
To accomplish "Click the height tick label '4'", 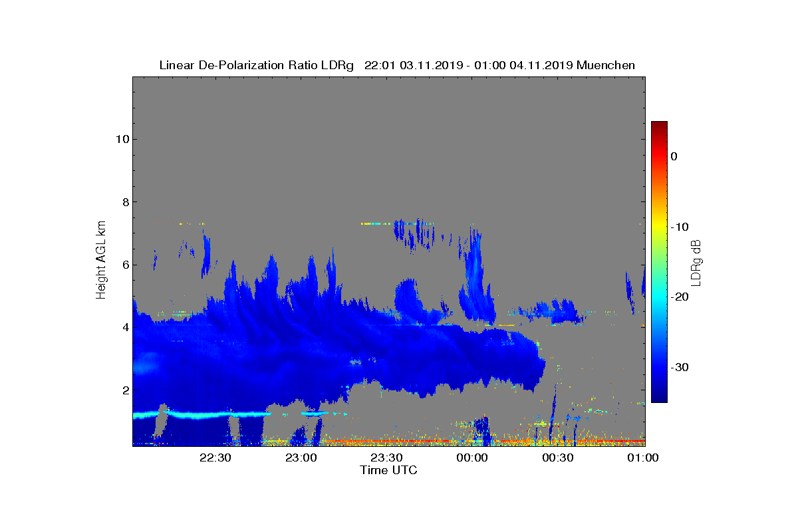I will [x=124, y=327].
